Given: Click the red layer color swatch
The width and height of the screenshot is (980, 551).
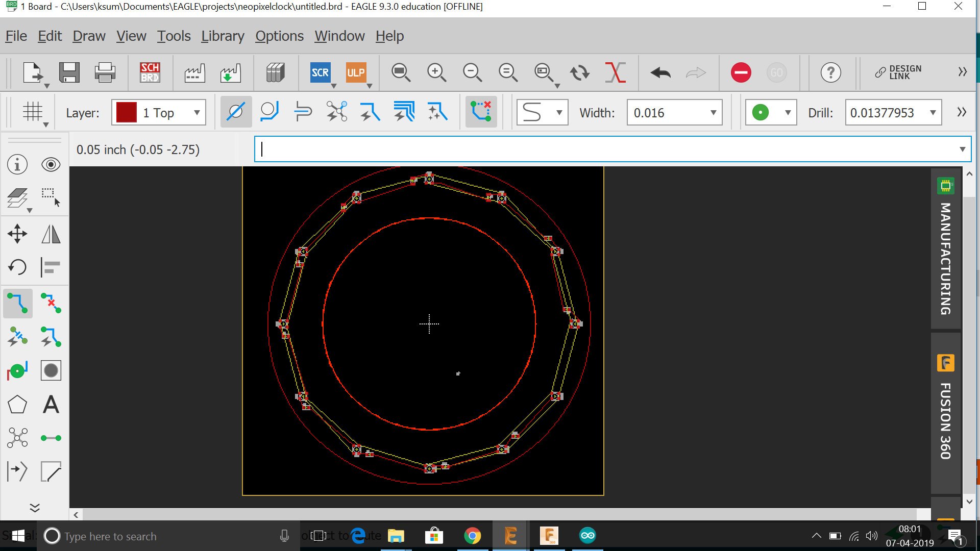Looking at the screenshot, I should [127, 113].
